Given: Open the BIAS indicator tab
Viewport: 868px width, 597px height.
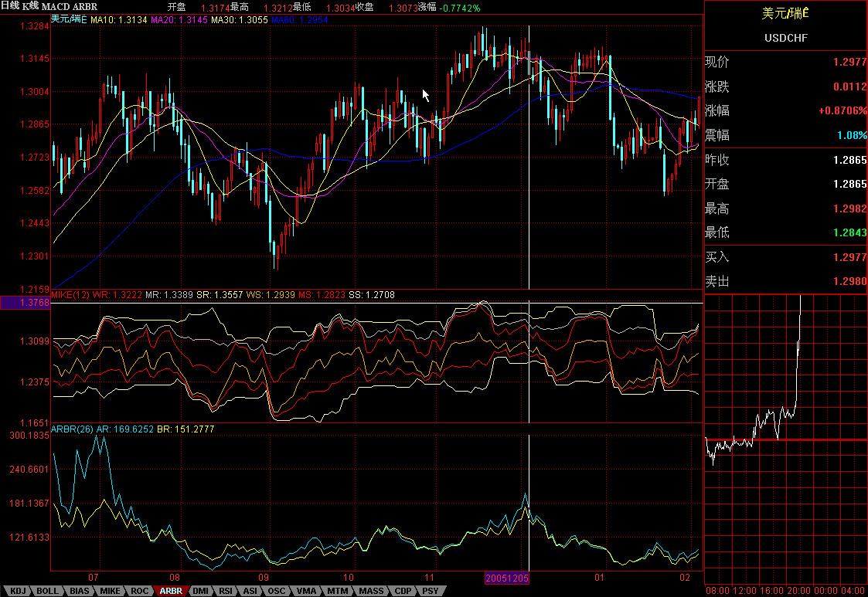Looking at the screenshot, I should (79, 591).
